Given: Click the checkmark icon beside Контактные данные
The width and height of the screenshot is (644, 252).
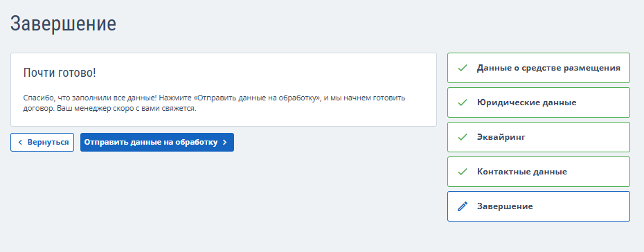Looking at the screenshot, I should 463,172.
